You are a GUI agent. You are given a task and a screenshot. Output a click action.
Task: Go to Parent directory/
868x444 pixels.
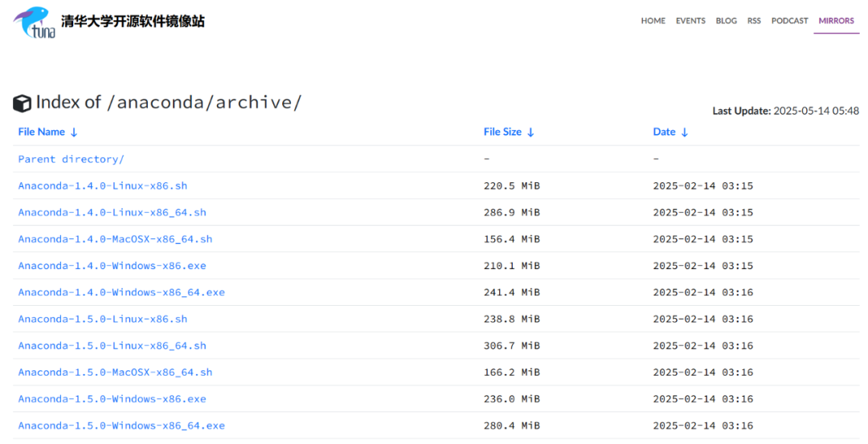(71, 159)
